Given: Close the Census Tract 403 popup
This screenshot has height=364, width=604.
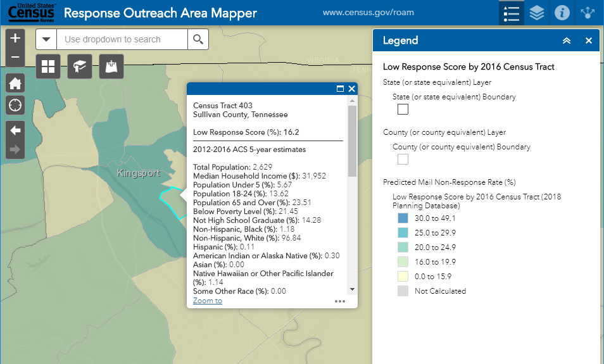Looking at the screenshot, I should (x=351, y=89).
